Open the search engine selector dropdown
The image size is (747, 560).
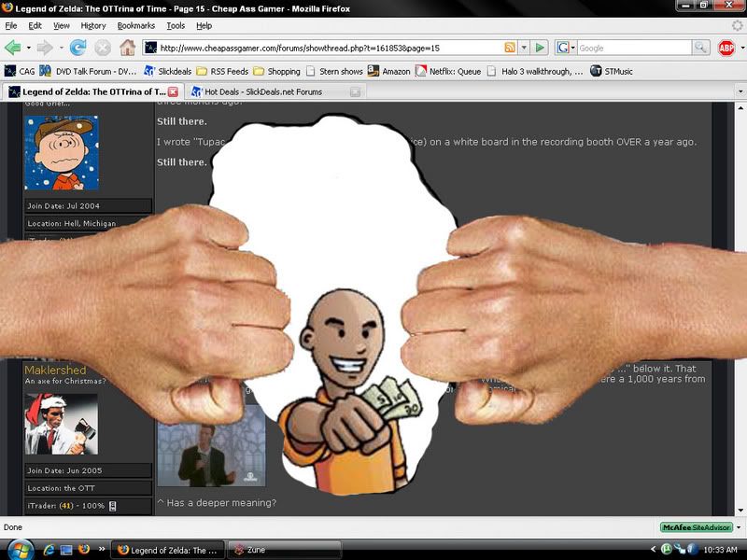[x=573, y=48]
